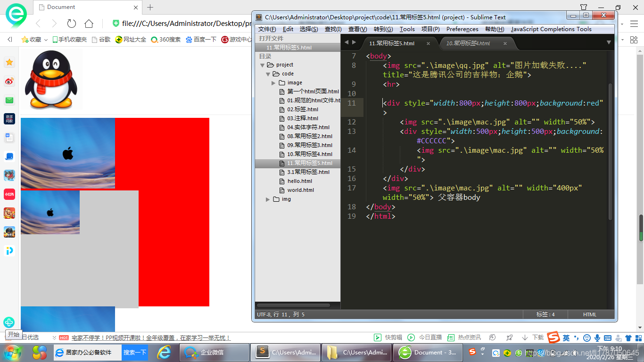Open the Weibo icon in browser sidebar
This screenshot has height=362, width=644.
point(9,81)
